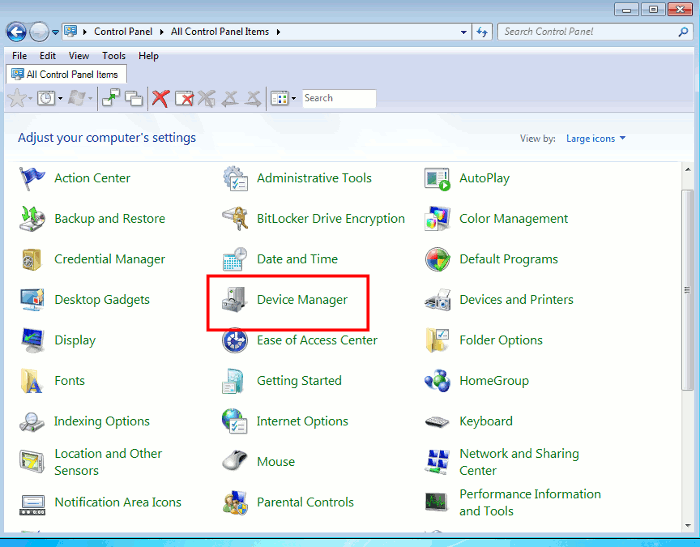Image resolution: width=700 pixels, height=547 pixels.
Task: Open Ease of Access Center via its icon
Action: pos(235,340)
